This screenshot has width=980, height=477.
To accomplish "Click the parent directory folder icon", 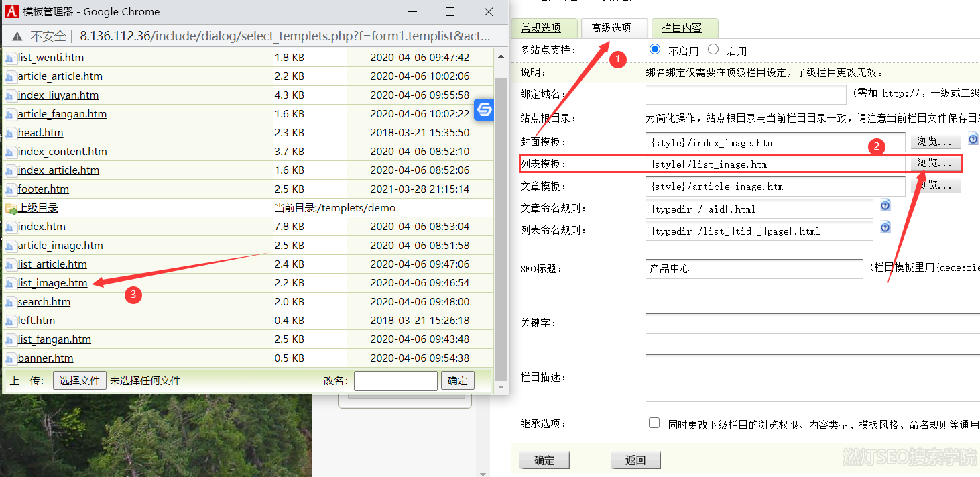I will (11, 209).
